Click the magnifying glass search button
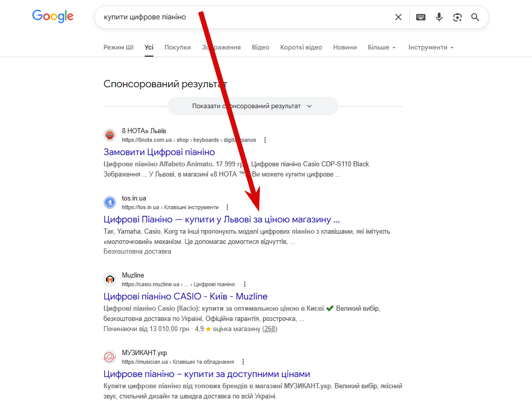This screenshot has width=532, height=401. [x=475, y=17]
